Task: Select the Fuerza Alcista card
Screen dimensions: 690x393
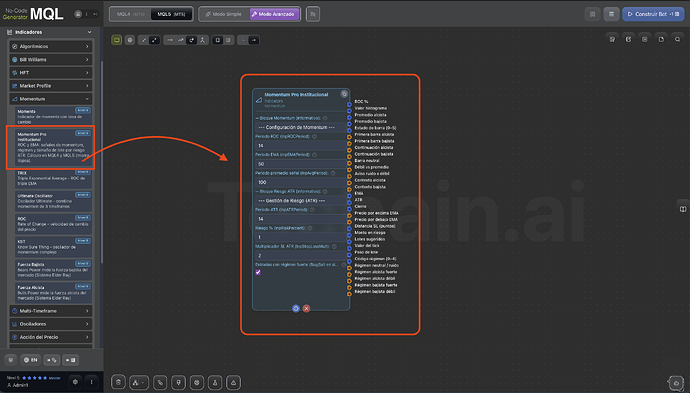Action: pyautogui.click(x=53, y=293)
